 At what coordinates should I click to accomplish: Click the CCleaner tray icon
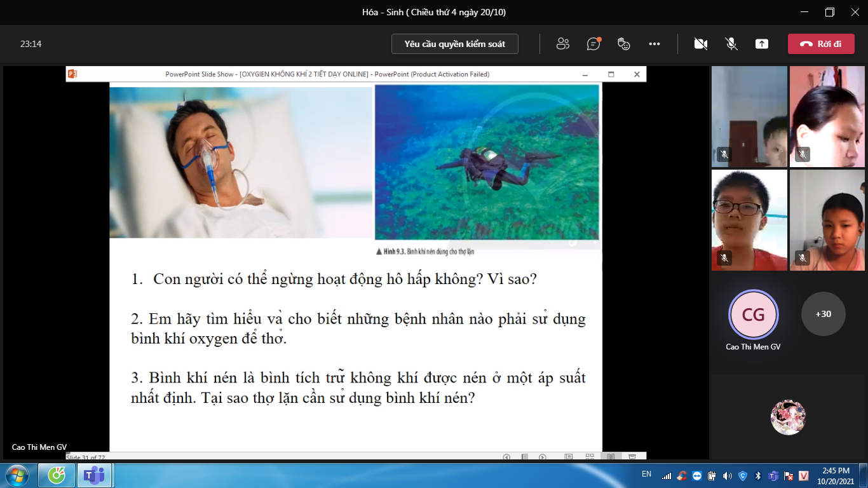point(682,476)
